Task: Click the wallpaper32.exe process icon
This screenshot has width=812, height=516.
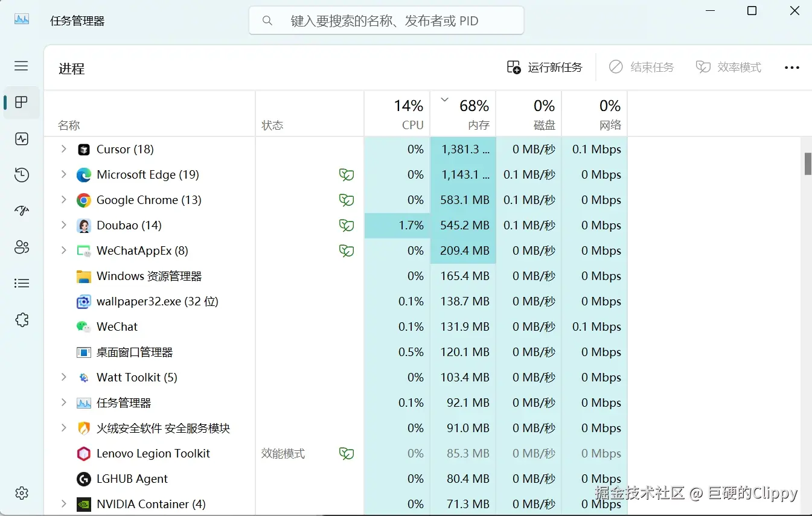Action: click(84, 302)
